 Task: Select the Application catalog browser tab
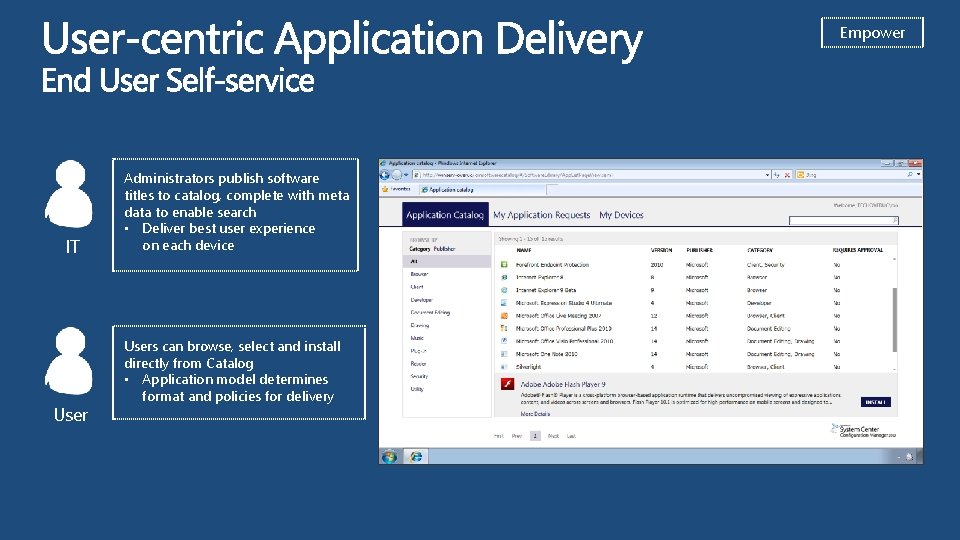click(483, 190)
